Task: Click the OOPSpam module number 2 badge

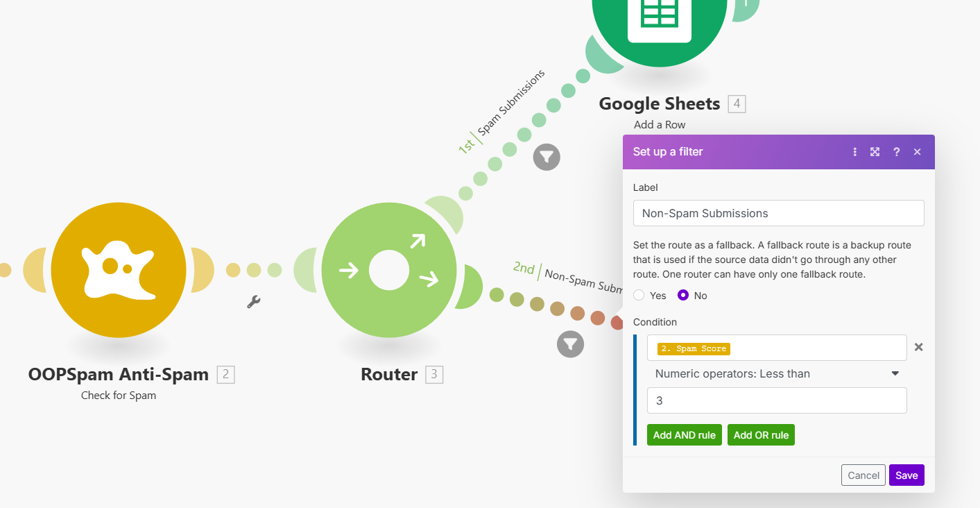Action: tap(225, 375)
